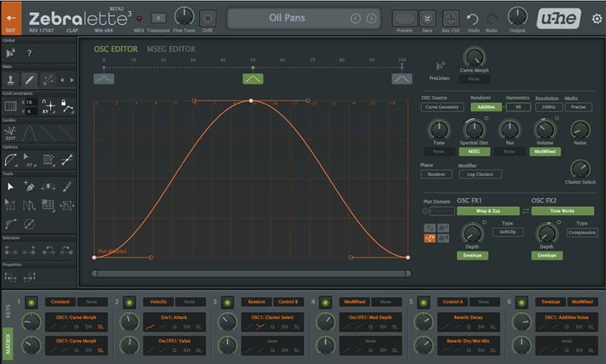Click the Harmonics 96 value field
The image size is (606, 364).
(518, 107)
